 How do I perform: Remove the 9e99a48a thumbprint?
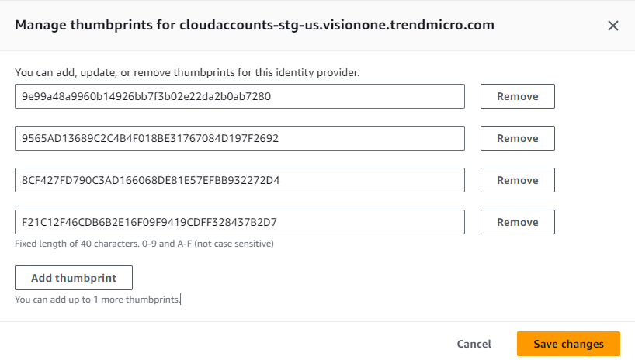tap(517, 97)
